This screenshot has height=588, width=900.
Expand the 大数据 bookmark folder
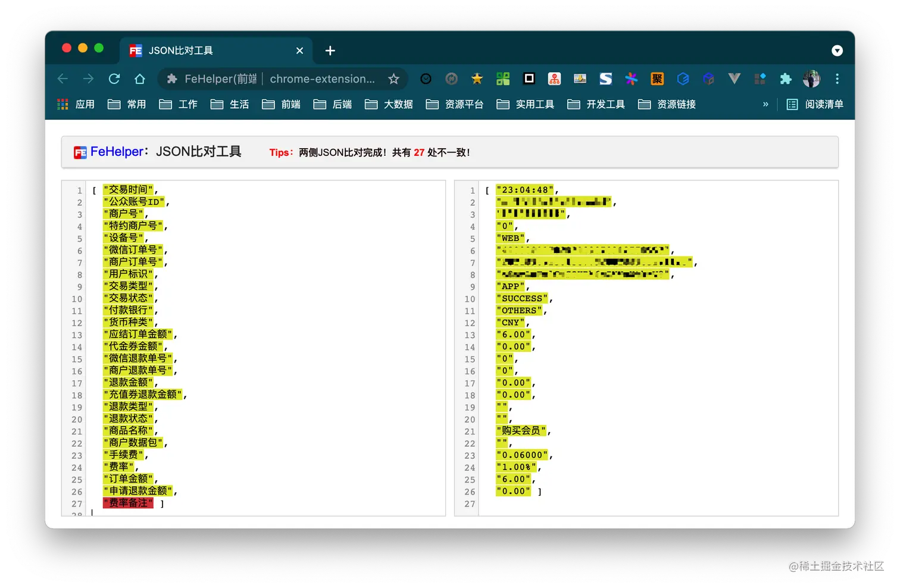pyautogui.click(x=389, y=104)
